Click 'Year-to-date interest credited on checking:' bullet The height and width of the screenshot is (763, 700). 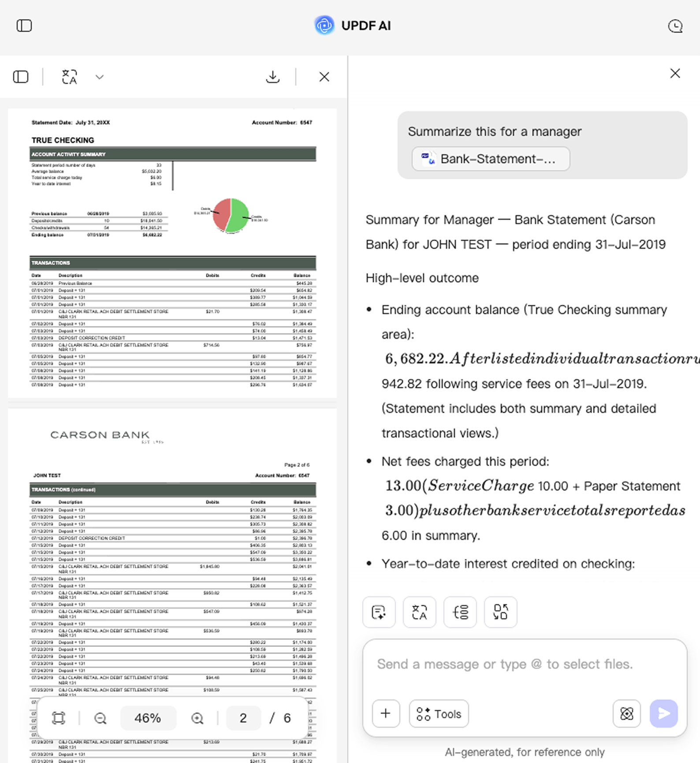coord(508,564)
